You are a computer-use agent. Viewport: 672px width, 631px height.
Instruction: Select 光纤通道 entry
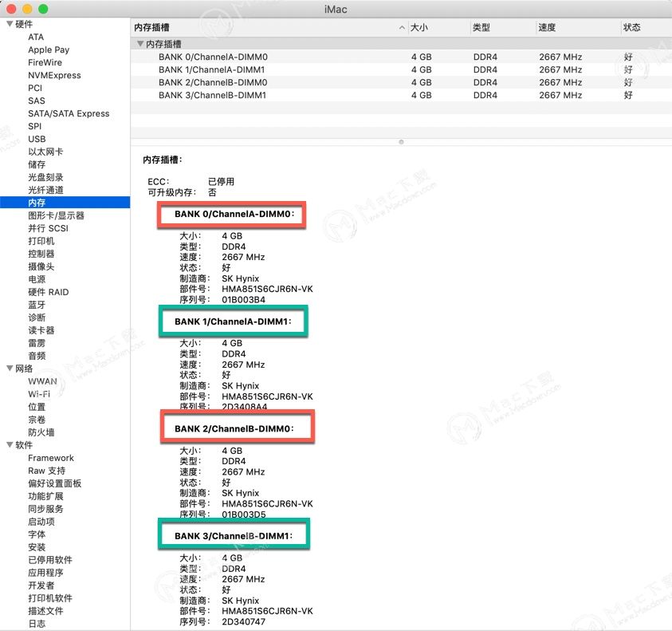click(x=45, y=190)
